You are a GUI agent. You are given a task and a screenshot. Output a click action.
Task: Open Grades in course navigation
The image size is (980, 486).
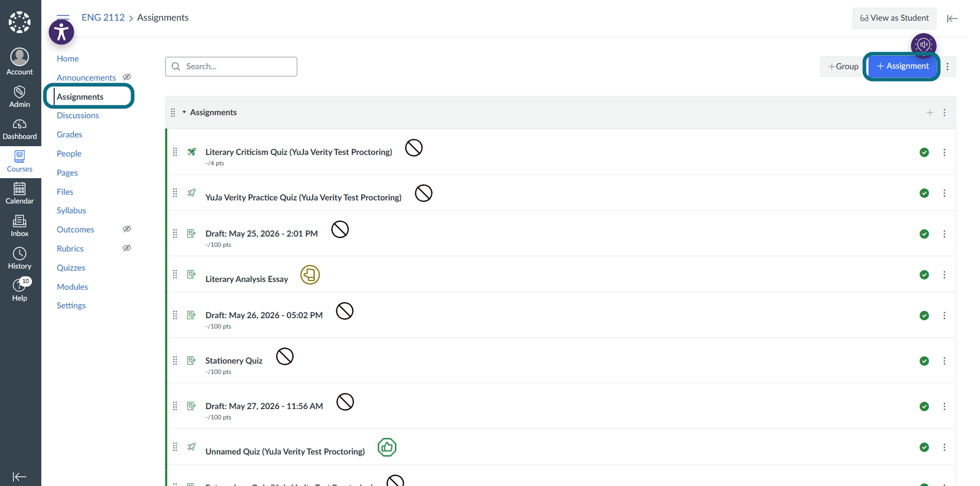tap(70, 135)
